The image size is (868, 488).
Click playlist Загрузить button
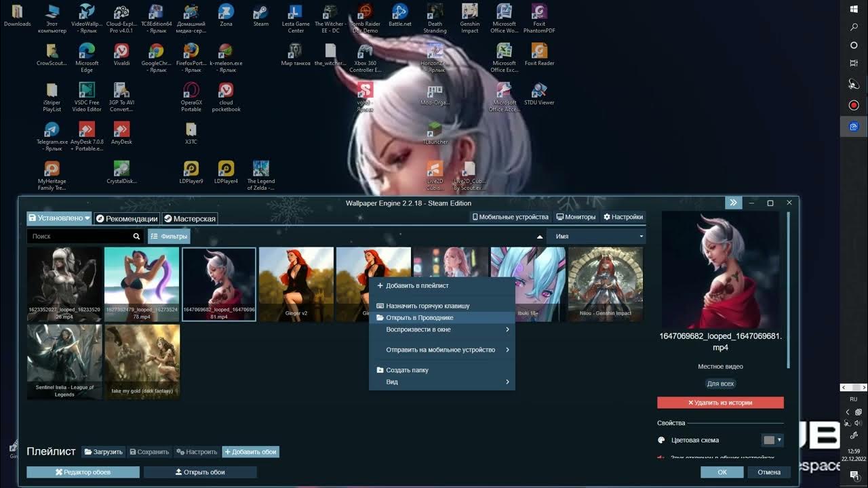(x=104, y=451)
